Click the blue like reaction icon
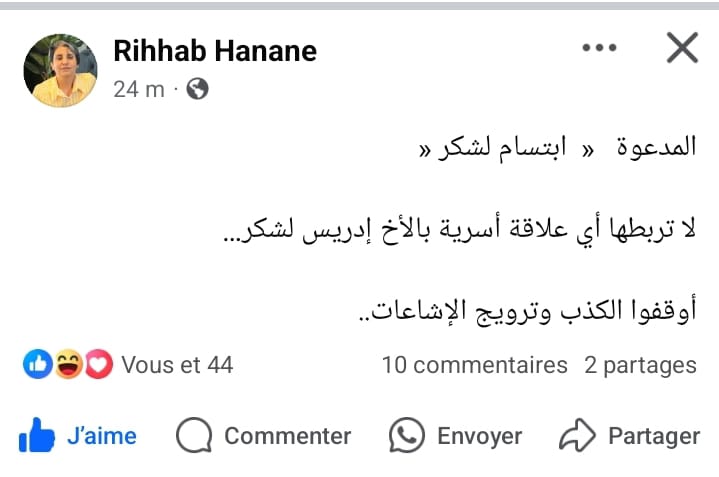Viewport: 719px width, 477px height. 37,366
